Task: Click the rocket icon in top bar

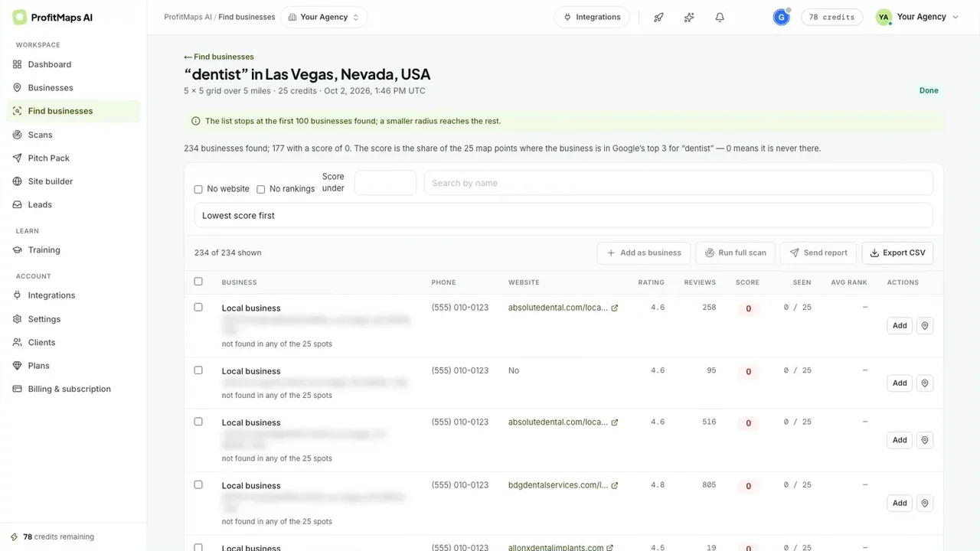Action: 658,17
